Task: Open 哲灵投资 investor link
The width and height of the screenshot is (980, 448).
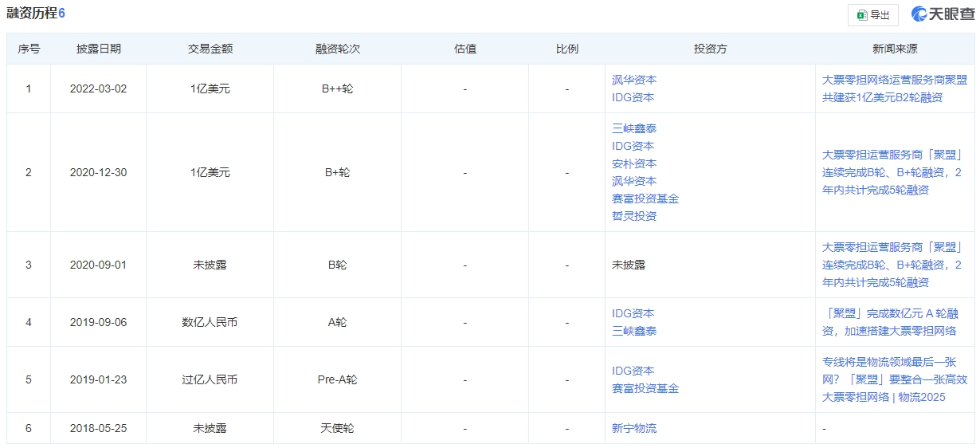Action: tap(634, 216)
